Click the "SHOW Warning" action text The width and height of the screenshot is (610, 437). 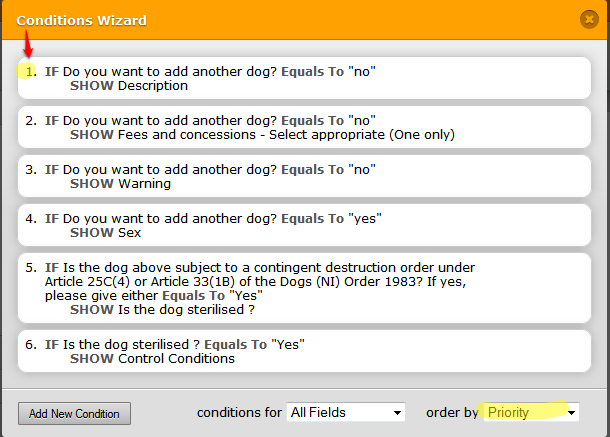tap(120, 183)
